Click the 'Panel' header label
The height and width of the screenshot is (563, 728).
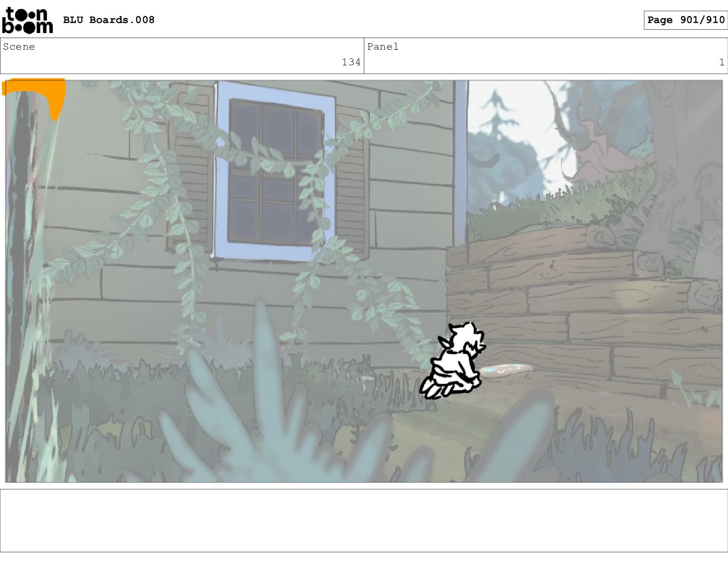click(383, 46)
